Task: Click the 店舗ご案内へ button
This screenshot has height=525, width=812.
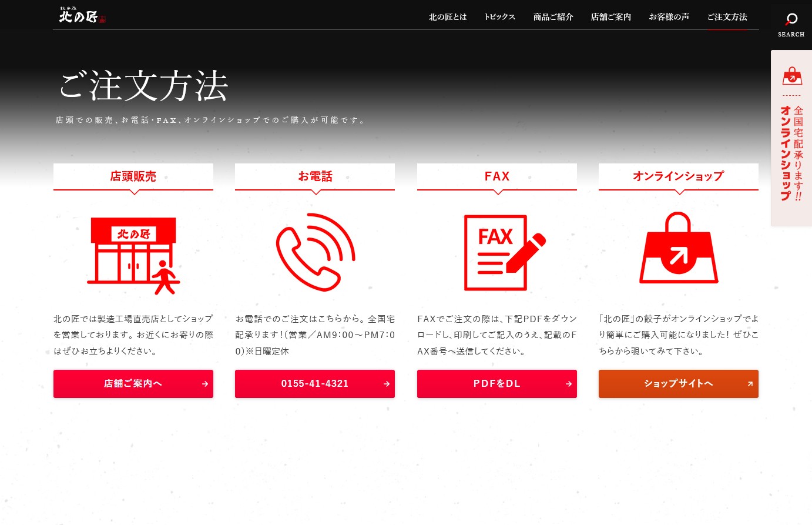Action: (133, 384)
